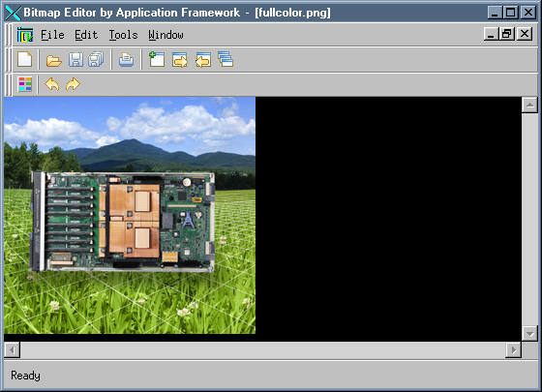Click the document icon beside the File menu
The image size is (542, 392).
pos(25,35)
